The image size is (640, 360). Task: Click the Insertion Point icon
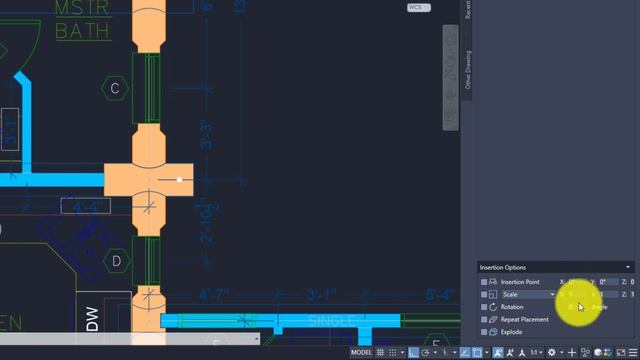coord(493,282)
